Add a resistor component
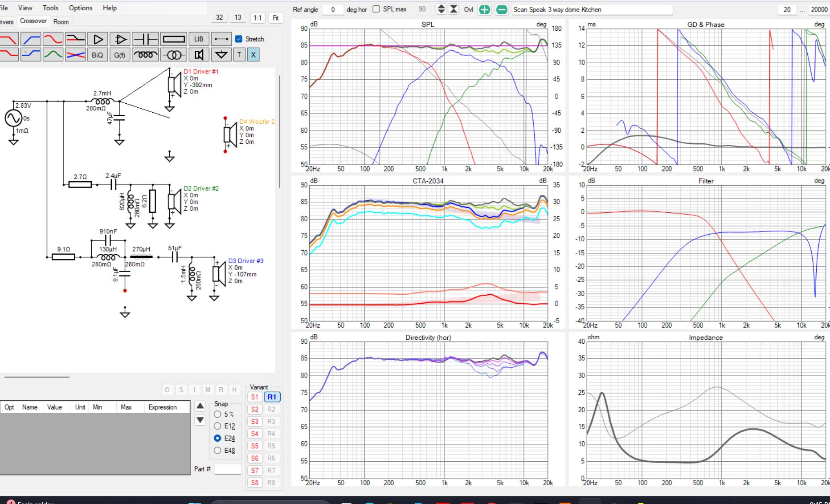Image resolution: width=830 pixels, height=504 pixels. [x=174, y=39]
